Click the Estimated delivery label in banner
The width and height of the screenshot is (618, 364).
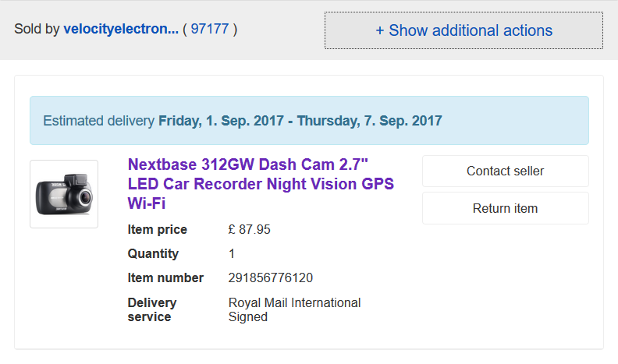point(99,121)
